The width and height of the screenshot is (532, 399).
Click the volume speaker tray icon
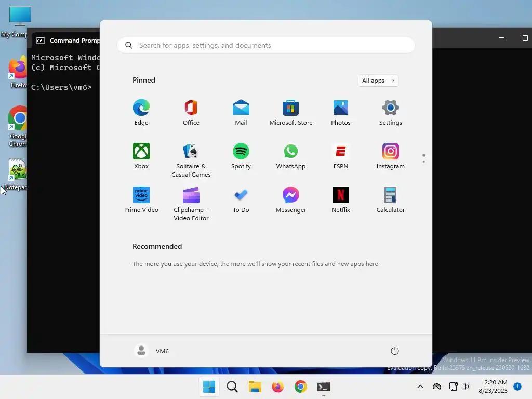click(x=465, y=387)
